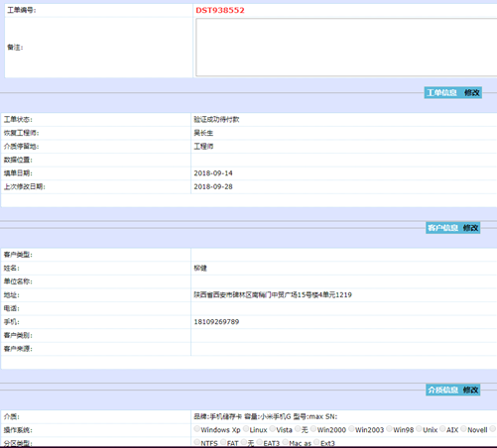Click 修改 next to 客户信息
Image resolution: width=497 pixels, height=448 pixels.
(470, 228)
